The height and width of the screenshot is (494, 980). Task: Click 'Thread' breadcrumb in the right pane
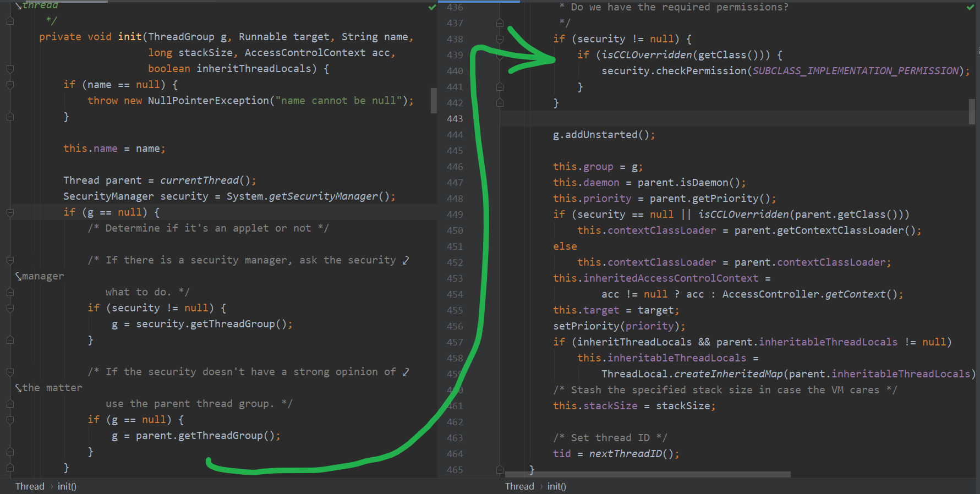[519, 486]
